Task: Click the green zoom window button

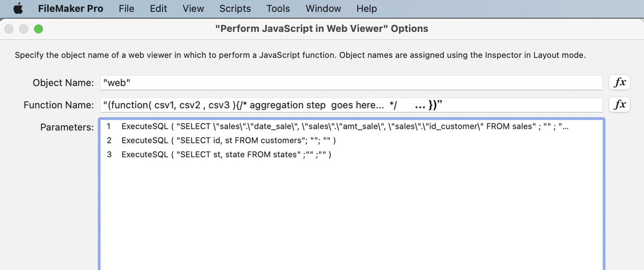Action: click(38, 28)
